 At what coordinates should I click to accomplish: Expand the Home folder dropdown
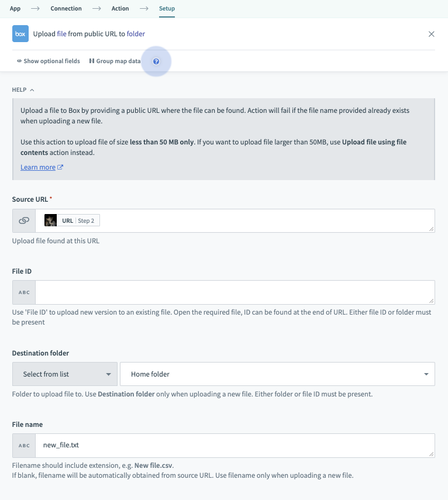[x=277, y=374]
